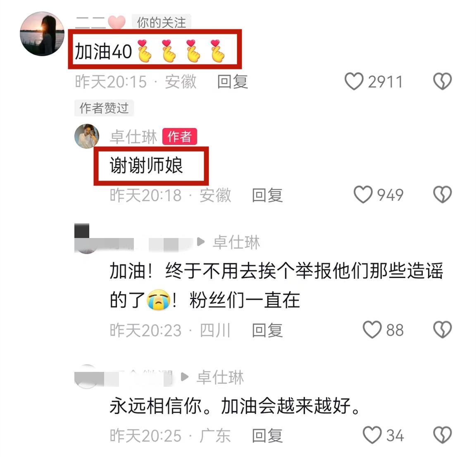Tap the 作者赞过 label
The height and width of the screenshot is (457, 476).
pyautogui.click(x=104, y=108)
